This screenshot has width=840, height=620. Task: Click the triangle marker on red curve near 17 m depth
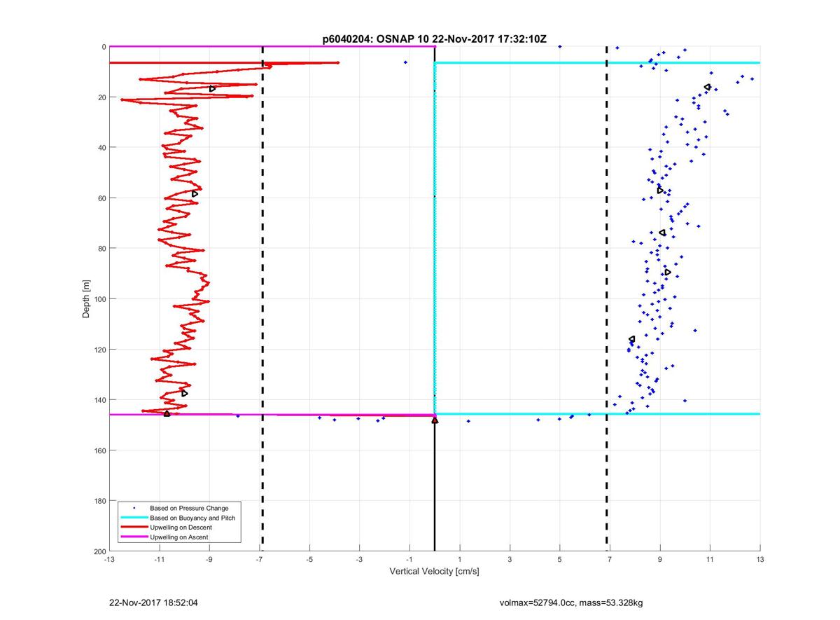pyautogui.click(x=212, y=89)
